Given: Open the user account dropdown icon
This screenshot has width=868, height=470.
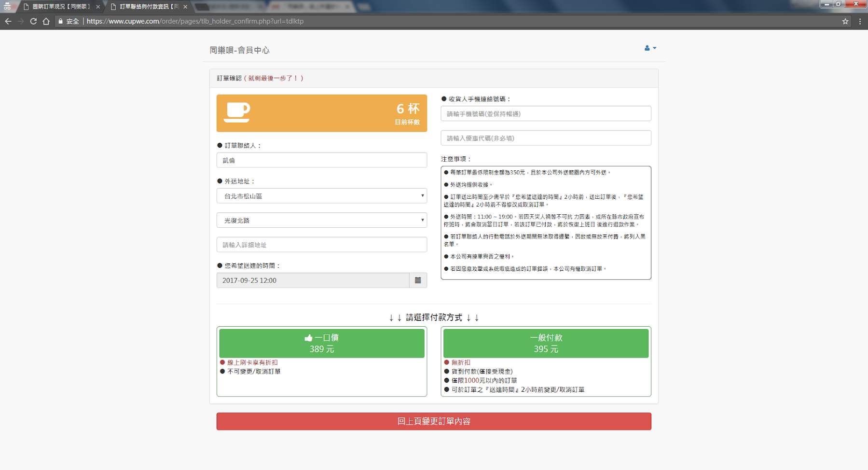Looking at the screenshot, I should click(x=650, y=48).
